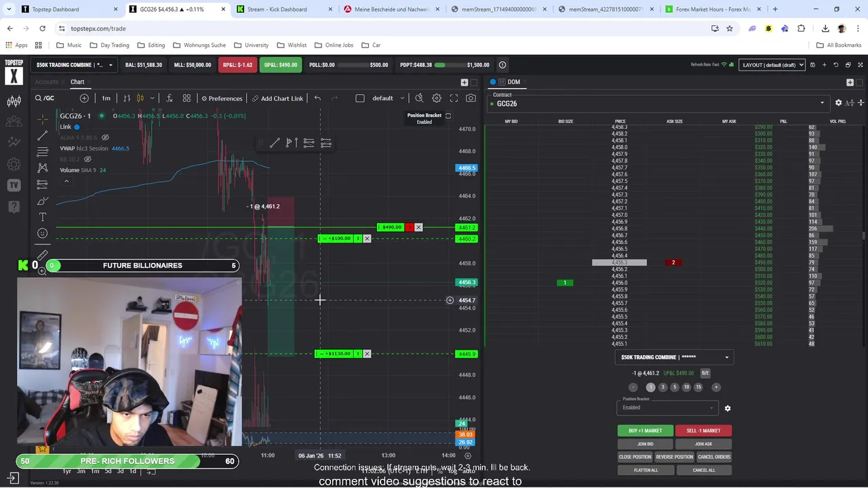Click the chart undo arrow

(317, 98)
